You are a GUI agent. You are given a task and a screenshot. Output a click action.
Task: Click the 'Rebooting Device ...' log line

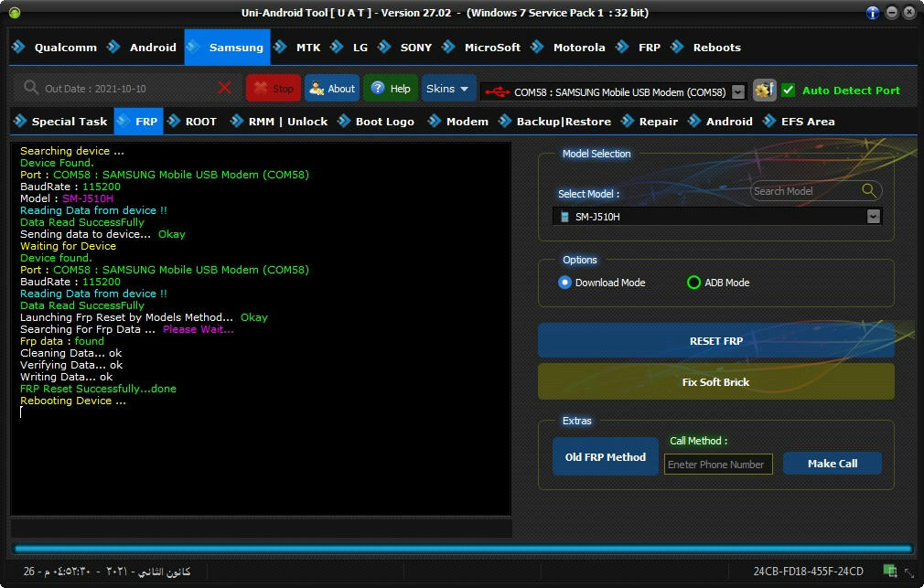(x=73, y=401)
